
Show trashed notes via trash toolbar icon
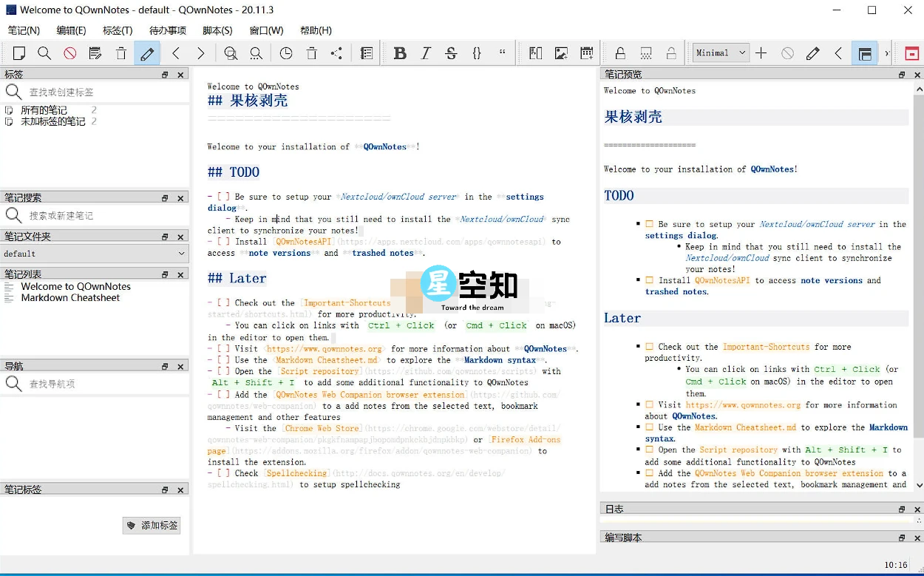(310, 52)
